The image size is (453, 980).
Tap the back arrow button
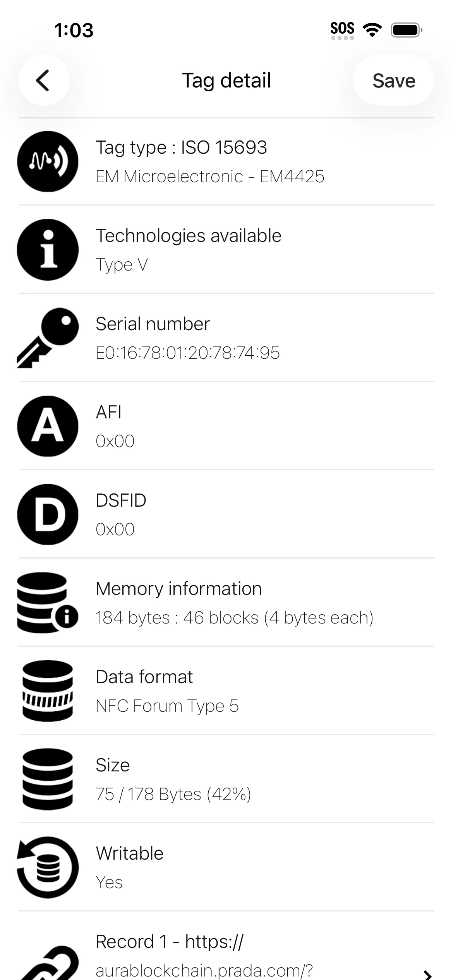[44, 81]
